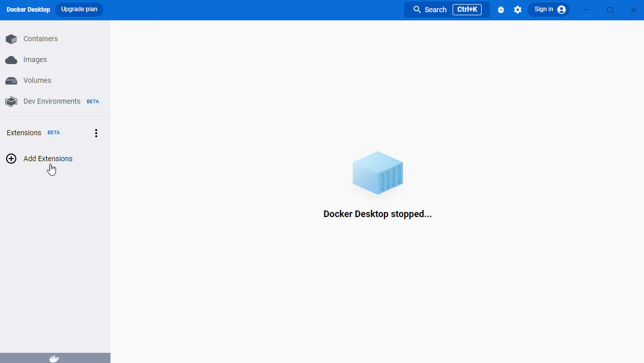Click the Docker whale status icon
Screen dimensions: 644x363
pyautogui.click(x=54, y=358)
